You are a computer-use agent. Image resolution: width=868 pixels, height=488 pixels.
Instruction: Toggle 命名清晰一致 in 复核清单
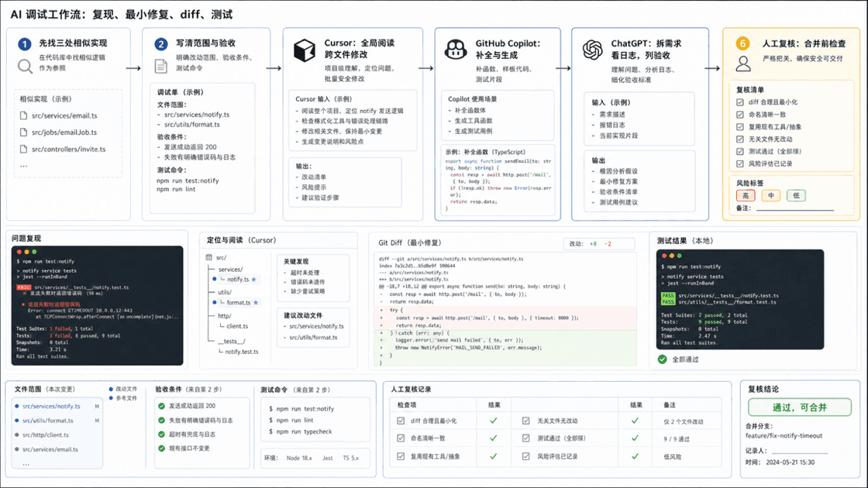(x=740, y=115)
